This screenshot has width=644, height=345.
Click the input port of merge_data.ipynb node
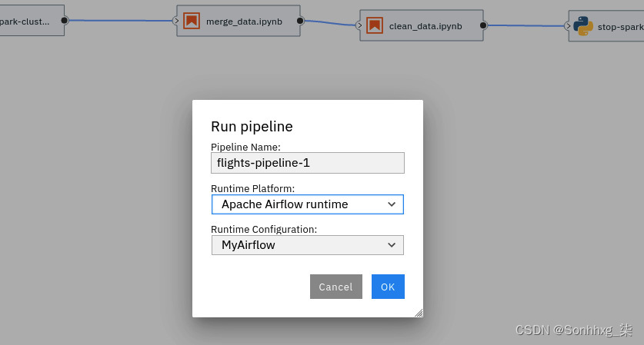coord(176,21)
